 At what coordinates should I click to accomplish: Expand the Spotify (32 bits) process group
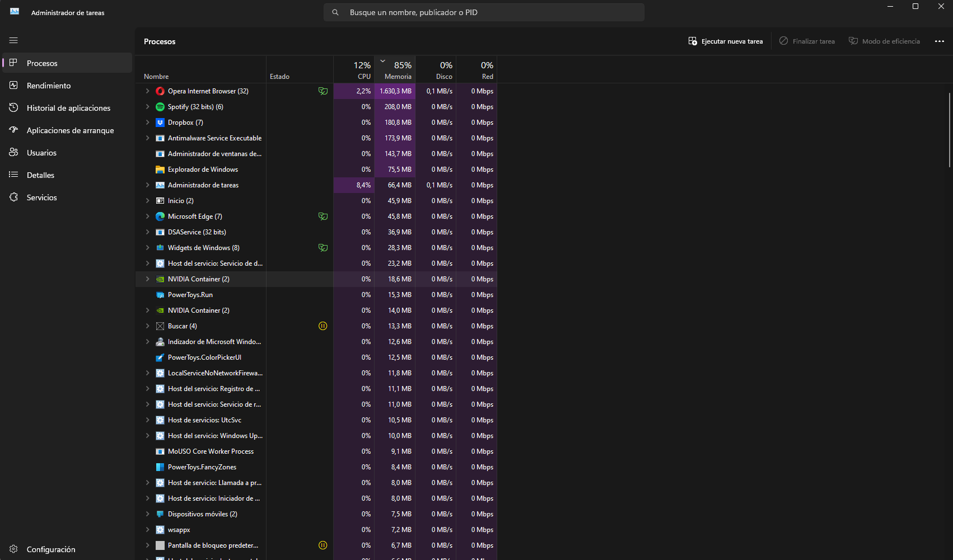(148, 107)
